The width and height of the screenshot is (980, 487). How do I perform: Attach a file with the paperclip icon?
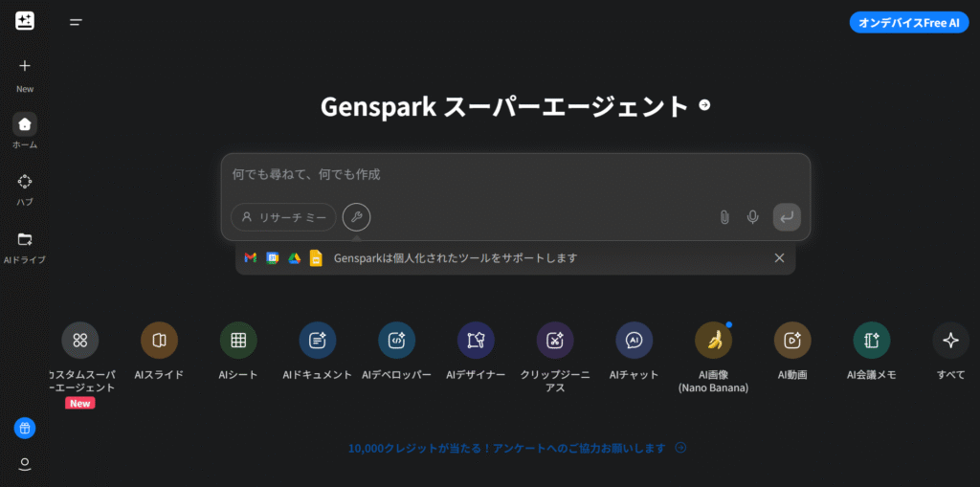coord(724,217)
